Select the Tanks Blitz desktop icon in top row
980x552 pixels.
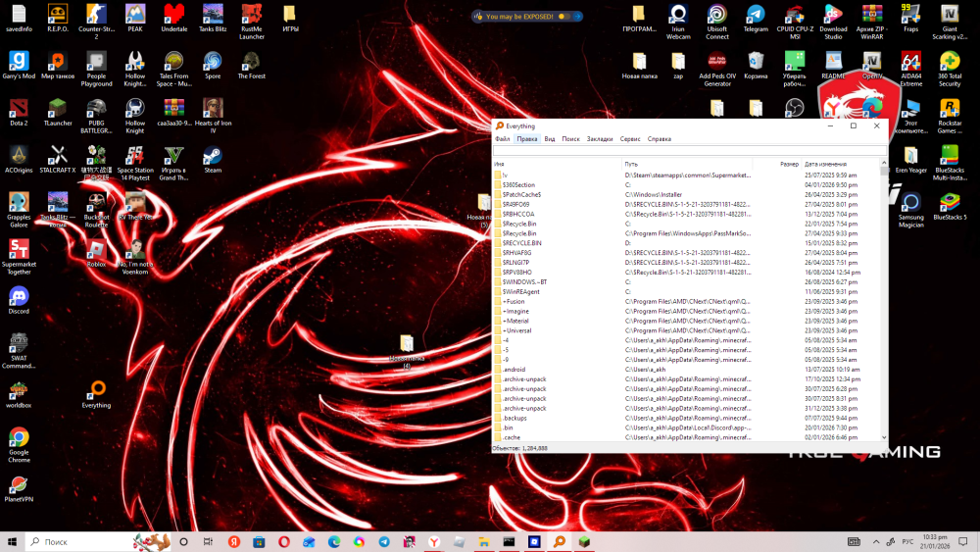click(x=213, y=19)
